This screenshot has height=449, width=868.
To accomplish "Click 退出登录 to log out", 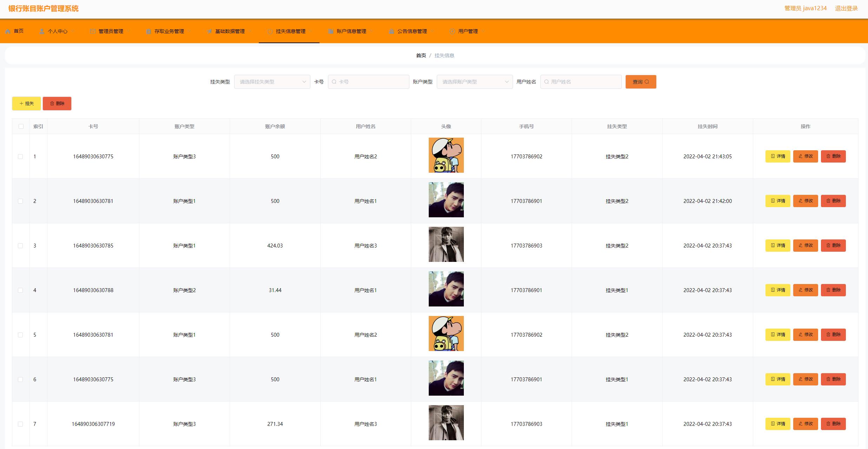I will pos(846,8).
